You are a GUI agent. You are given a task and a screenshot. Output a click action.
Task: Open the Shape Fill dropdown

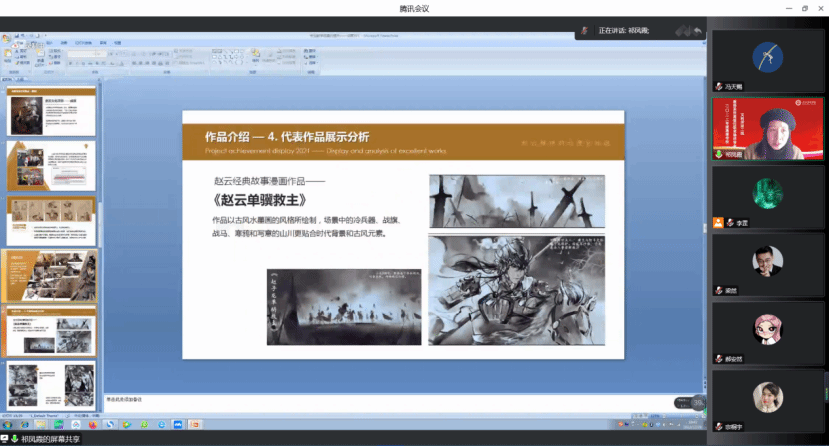(287, 51)
